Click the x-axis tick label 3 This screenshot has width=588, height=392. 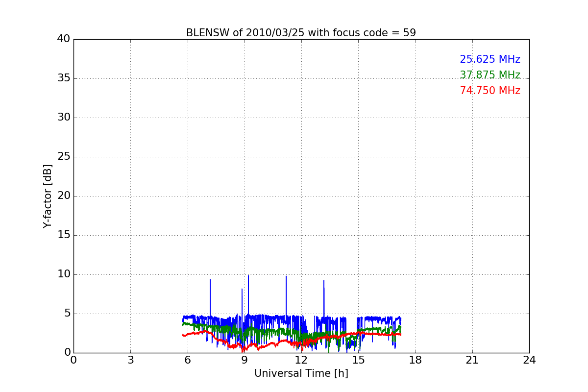point(130,360)
